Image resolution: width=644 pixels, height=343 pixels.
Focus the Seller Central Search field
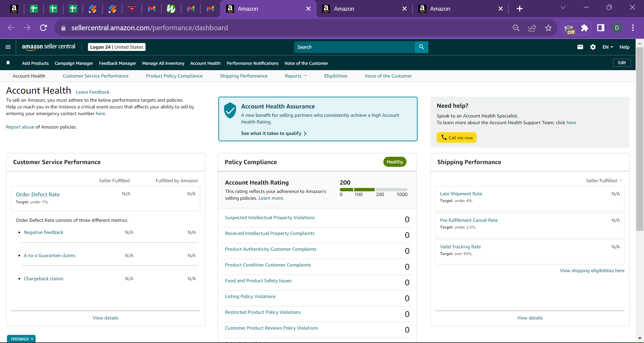point(354,47)
